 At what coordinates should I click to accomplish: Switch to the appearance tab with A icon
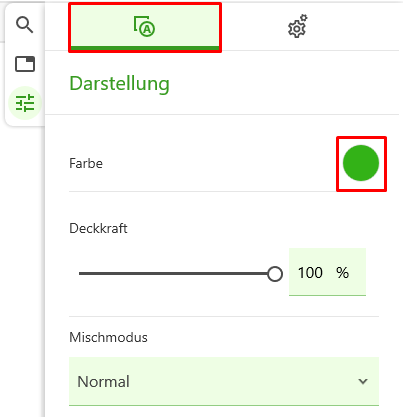(145, 27)
